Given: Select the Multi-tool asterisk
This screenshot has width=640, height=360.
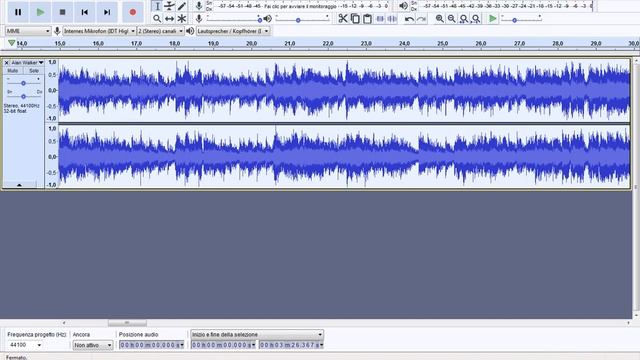Looking at the screenshot, I should pyautogui.click(x=182, y=18).
